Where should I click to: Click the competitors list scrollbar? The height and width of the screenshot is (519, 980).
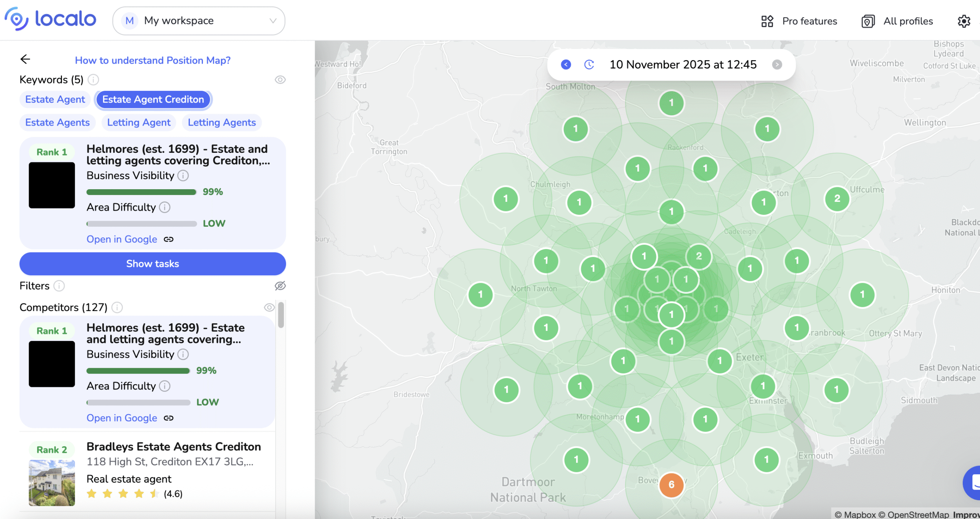281,315
